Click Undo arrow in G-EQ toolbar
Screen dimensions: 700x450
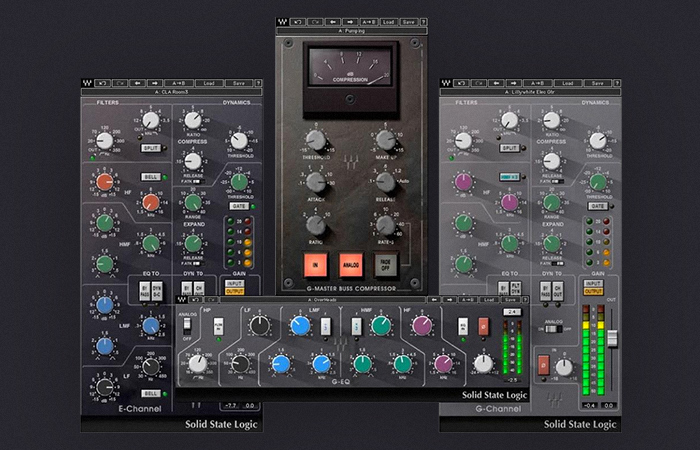point(196,300)
